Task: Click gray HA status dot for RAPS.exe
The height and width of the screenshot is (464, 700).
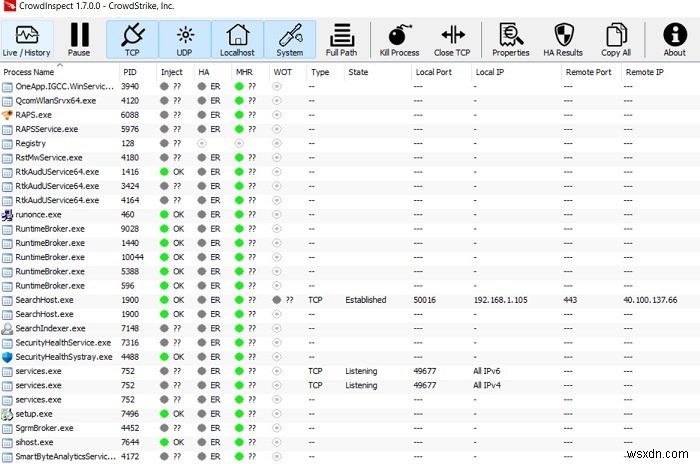Action: (202, 115)
